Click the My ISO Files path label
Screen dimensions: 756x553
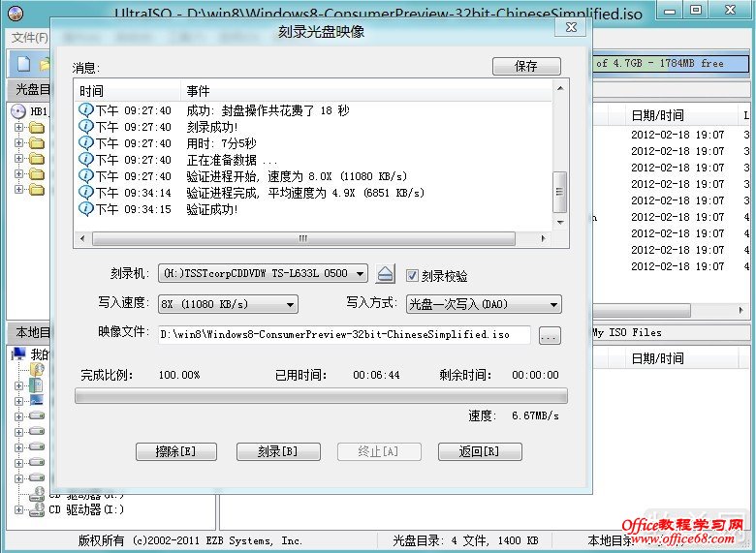pyautogui.click(x=626, y=332)
